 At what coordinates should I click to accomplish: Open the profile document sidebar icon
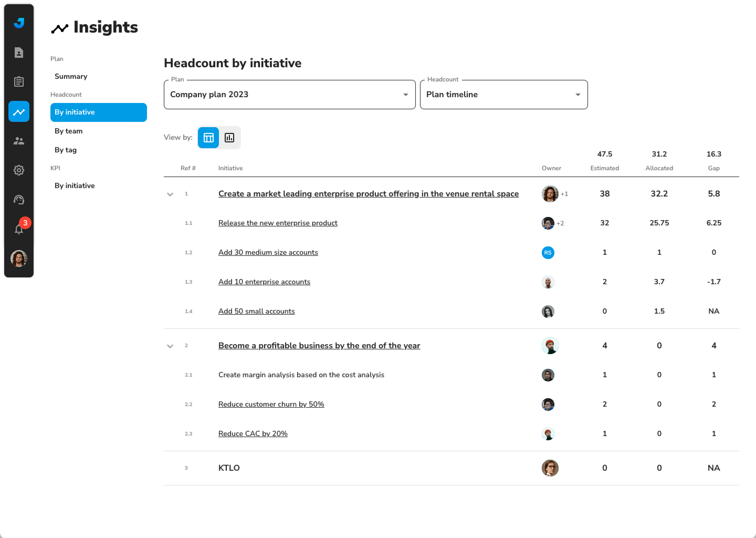[19, 52]
